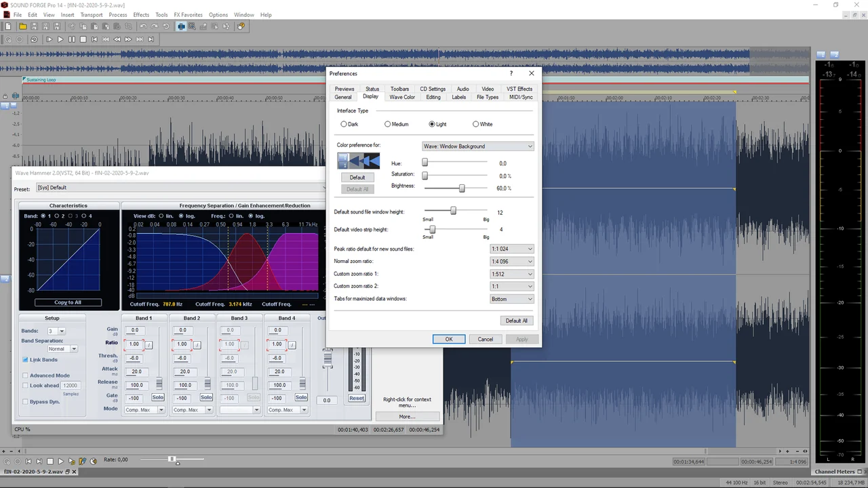Click Stop in the bottom data window transport
Screen dimensions: 868x488
[x=50, y=461]
